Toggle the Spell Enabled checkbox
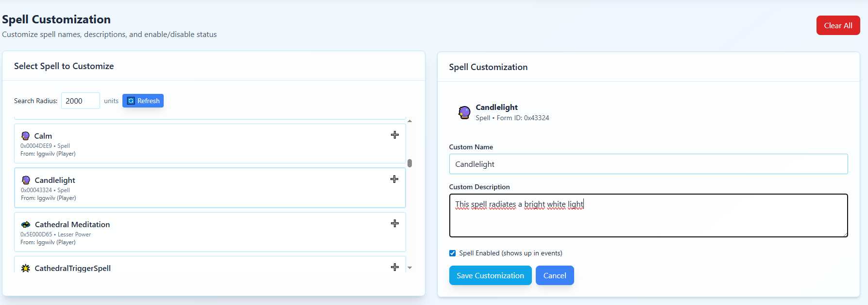Screen dimensions: 868x305 click(x=453, y=253)
